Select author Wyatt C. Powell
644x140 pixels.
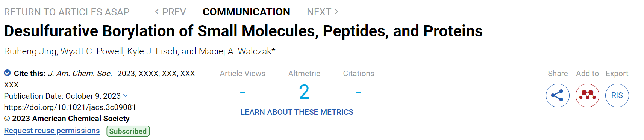tap(92, 51)
